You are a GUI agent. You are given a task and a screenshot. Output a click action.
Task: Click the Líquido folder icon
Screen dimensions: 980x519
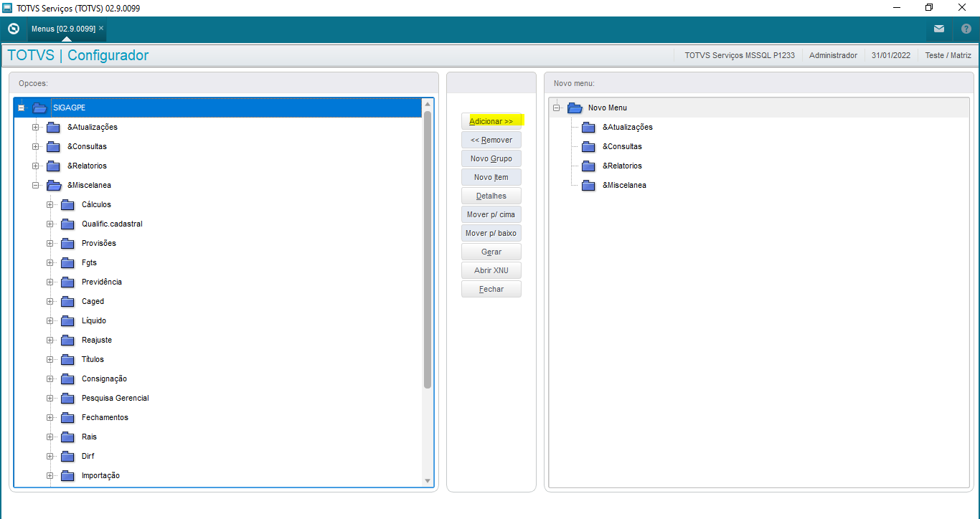tap(68, 320)
